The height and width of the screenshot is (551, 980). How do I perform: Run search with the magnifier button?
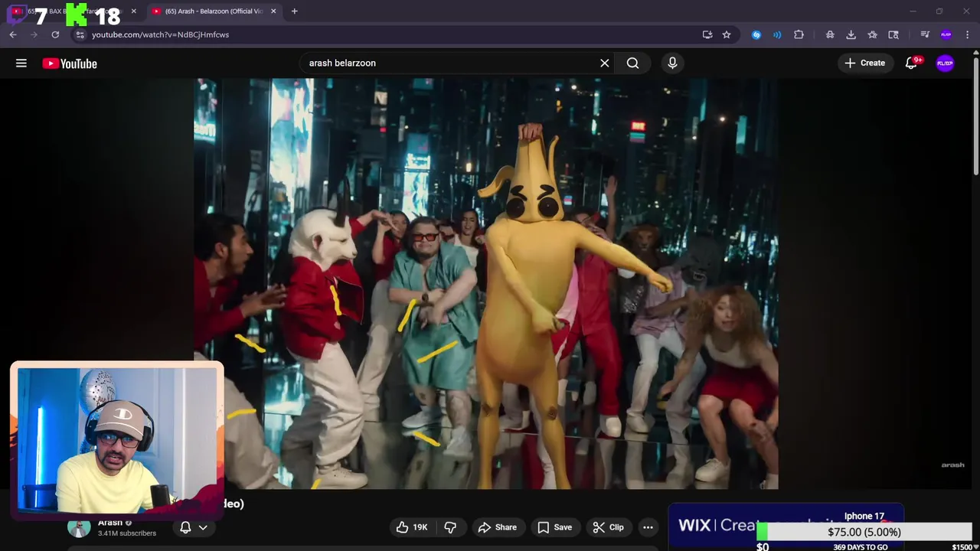[632, 63]
